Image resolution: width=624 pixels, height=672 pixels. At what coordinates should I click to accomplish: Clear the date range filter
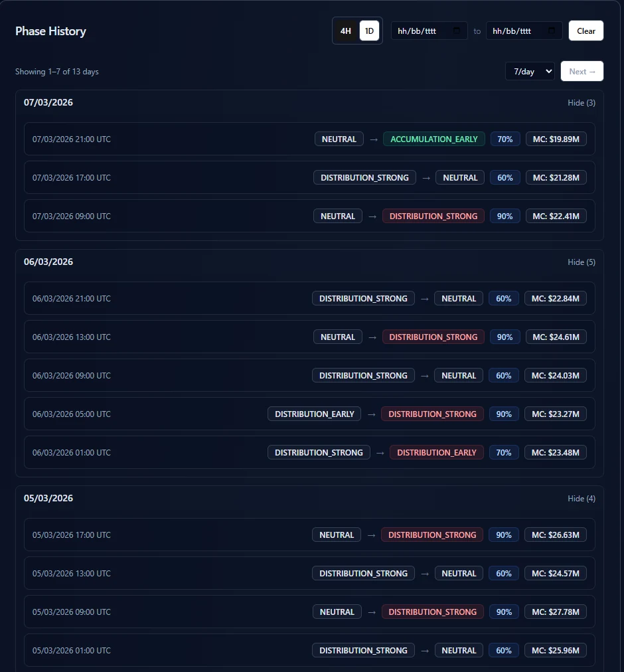(x=586, y=31)
